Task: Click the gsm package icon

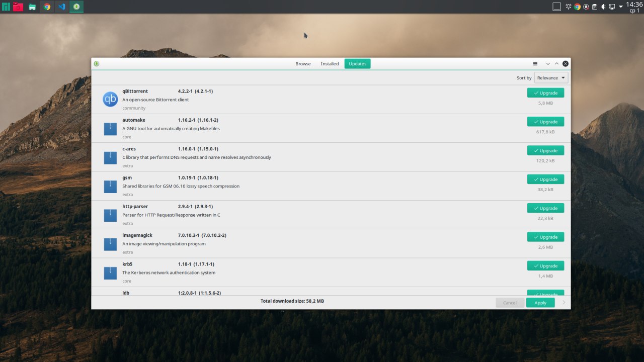Action: coord(110,187)
